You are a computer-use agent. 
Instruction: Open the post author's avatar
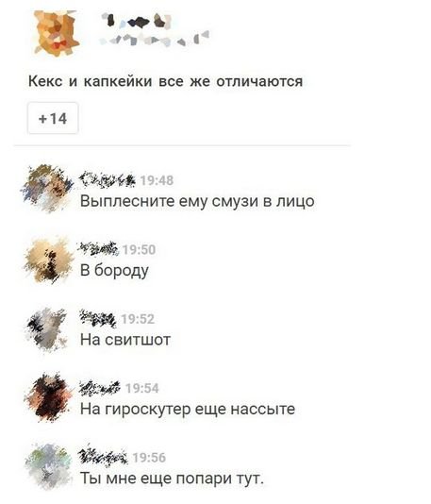click(57, 34)
